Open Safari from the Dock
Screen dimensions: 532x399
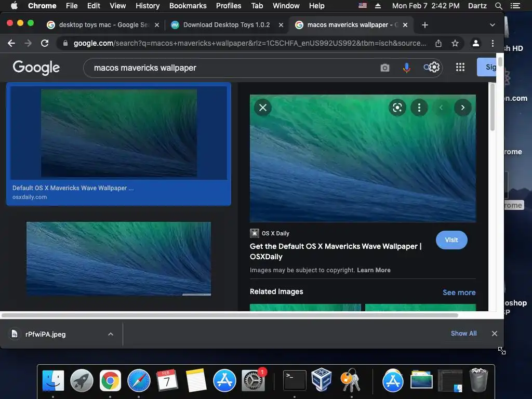(x=139, y=381)
